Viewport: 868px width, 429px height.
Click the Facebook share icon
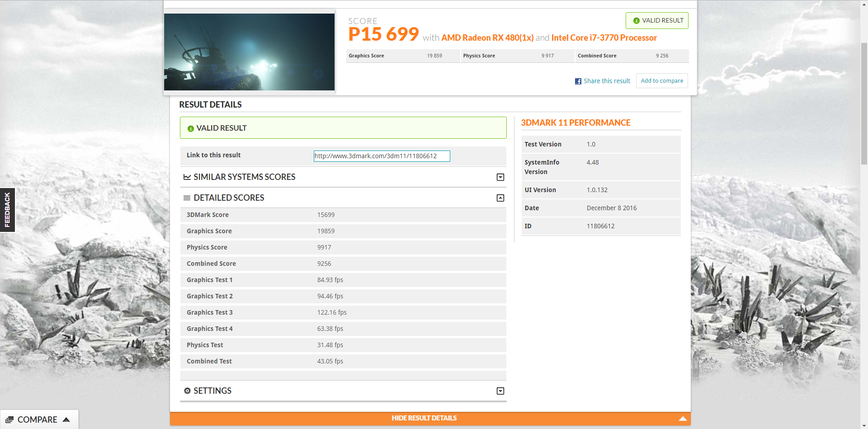pos(578,81)
